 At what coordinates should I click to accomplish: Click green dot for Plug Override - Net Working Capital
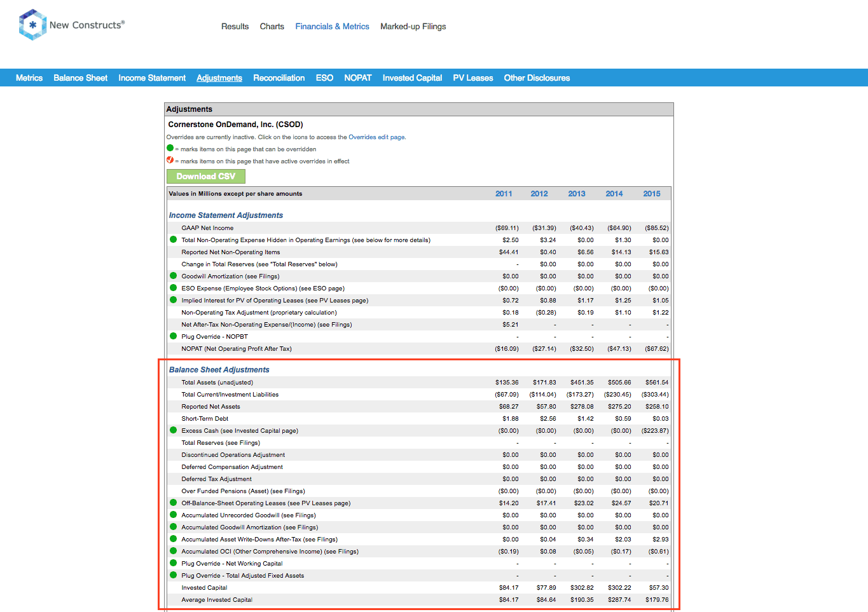click(173, 563)
